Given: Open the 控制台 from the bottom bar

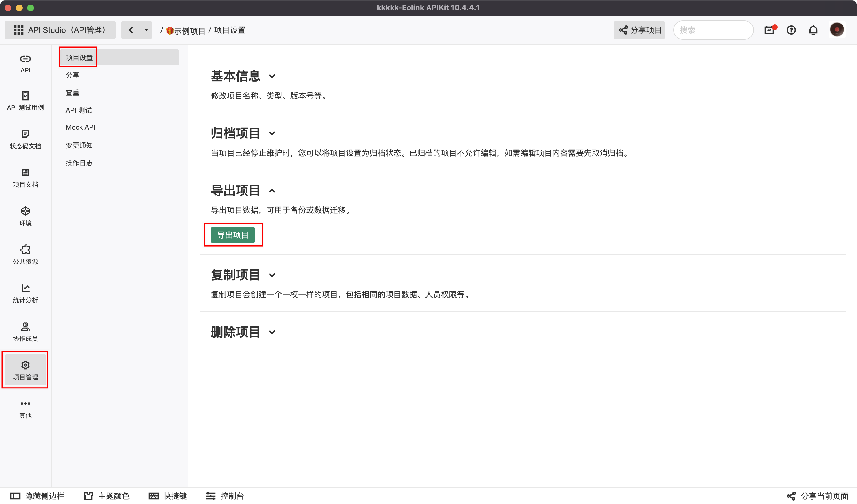Looking at the screenshot, I should pyautogui.click(x=225, y=496).
